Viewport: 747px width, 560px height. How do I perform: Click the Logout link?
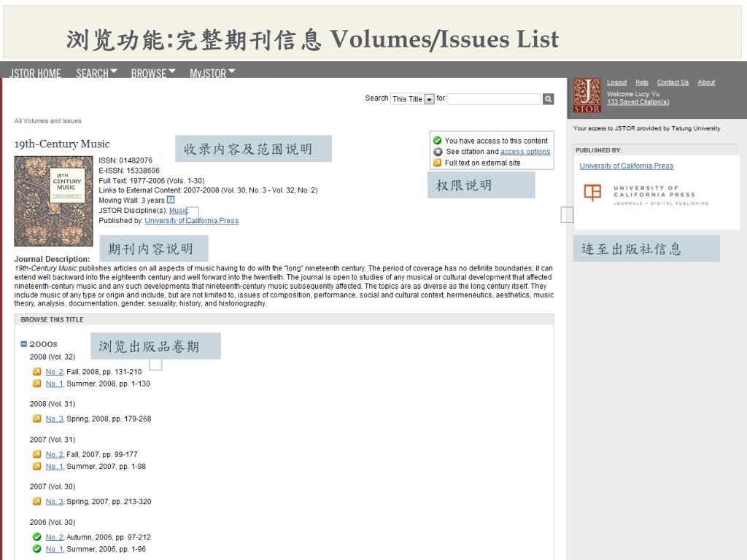coord(616,82)
